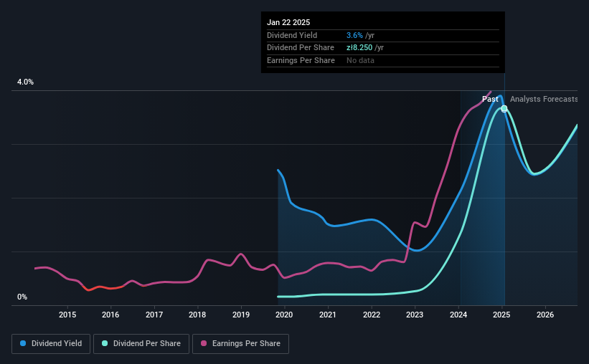Screen dimensions: 589x364
Task: Toggle the Earnings Per Share legend button
Action: point(240,344)
